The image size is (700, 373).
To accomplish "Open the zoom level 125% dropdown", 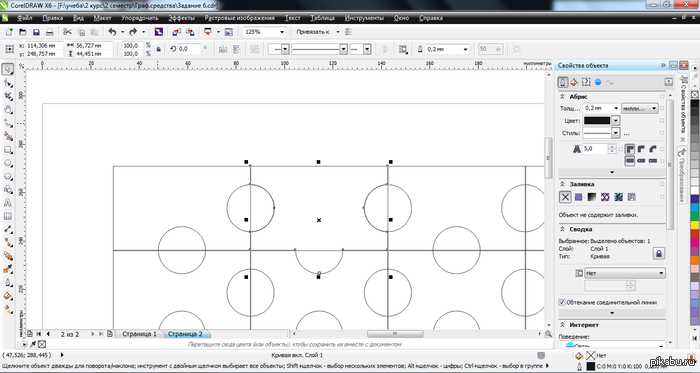I will (x=282, y=32).
